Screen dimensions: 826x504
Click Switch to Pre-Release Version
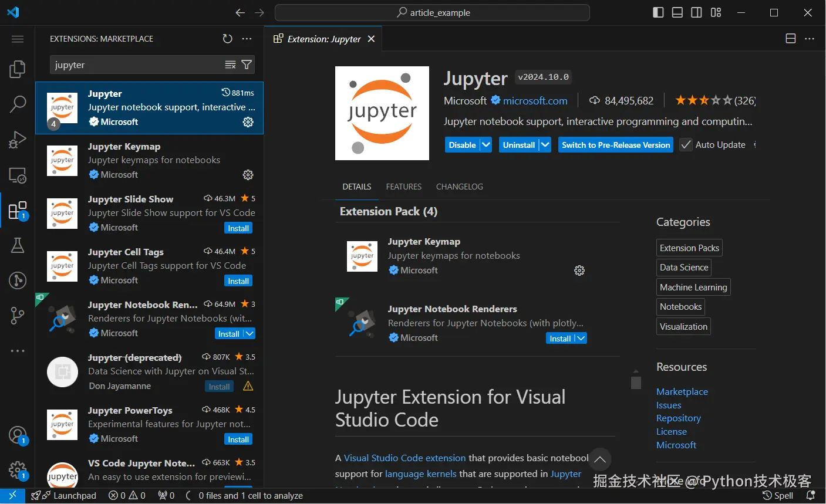(x=616, y=145)
